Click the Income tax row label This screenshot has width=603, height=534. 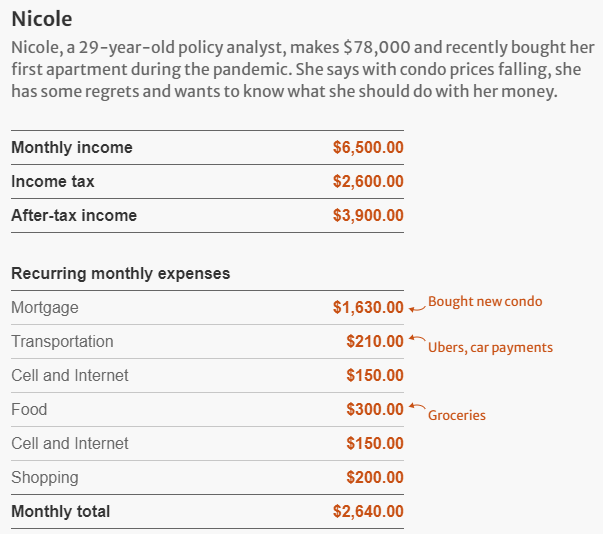pyautogui.click(x=53, y=181)
